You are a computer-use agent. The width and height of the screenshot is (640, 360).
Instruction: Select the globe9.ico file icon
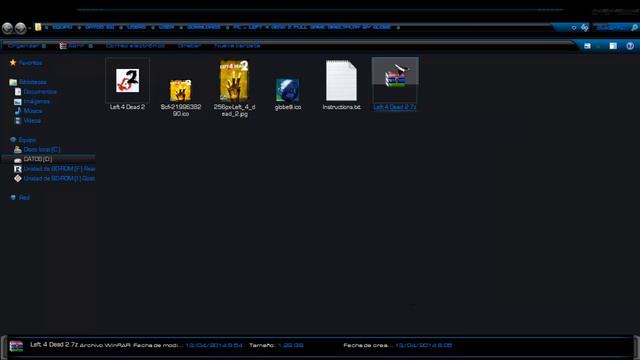tap(287, 90)
